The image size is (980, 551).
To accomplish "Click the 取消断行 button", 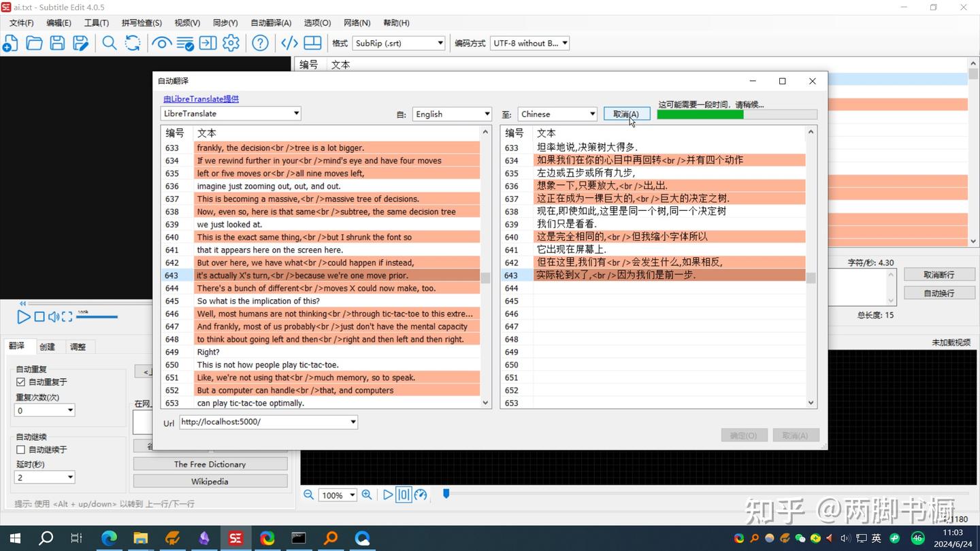I will pyautogui.click(x=939, y=275).
